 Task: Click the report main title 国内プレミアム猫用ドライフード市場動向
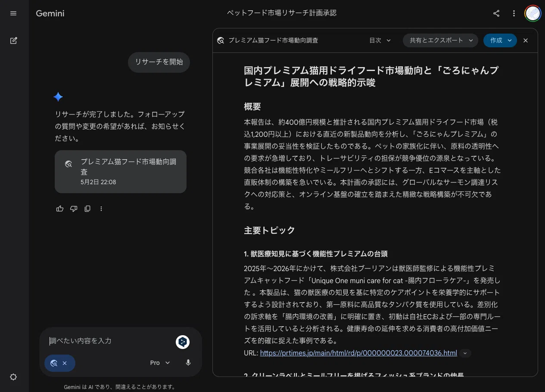[x=371, y=76]
